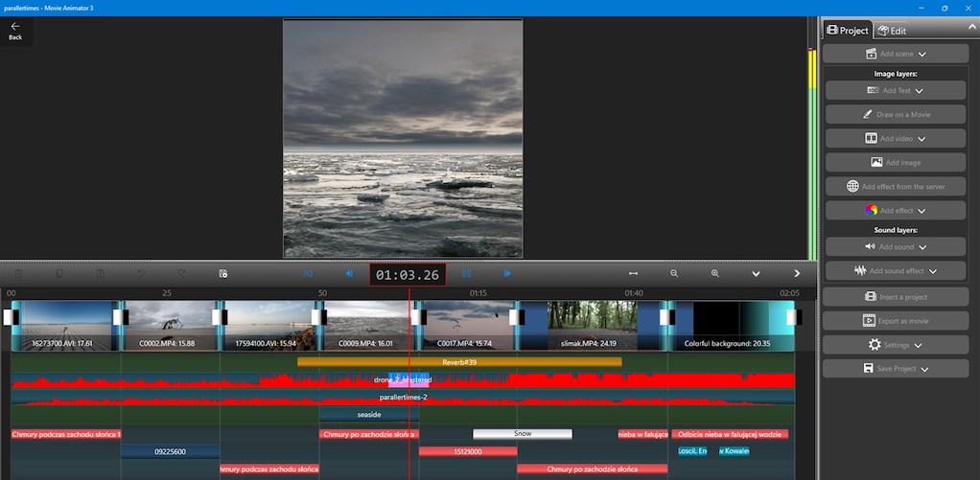Select the Reverb#39 effect bar on timeline

(459, 362)
